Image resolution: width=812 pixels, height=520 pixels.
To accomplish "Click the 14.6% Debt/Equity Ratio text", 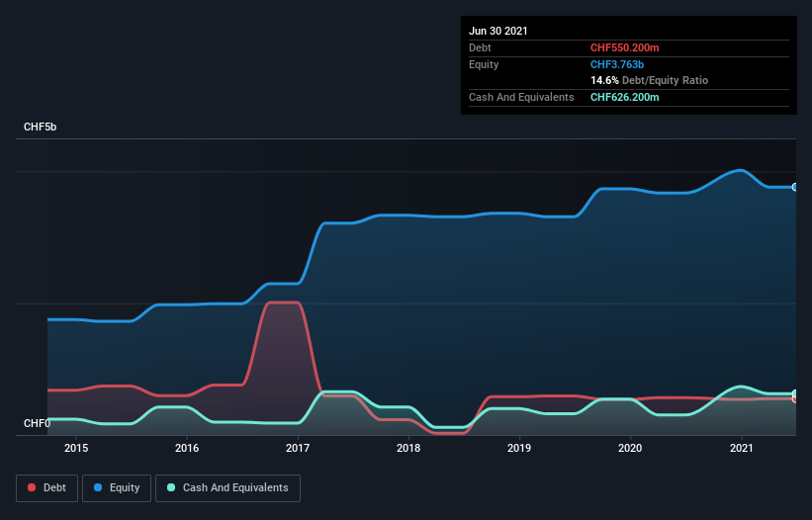I will (x=650, y=80).
